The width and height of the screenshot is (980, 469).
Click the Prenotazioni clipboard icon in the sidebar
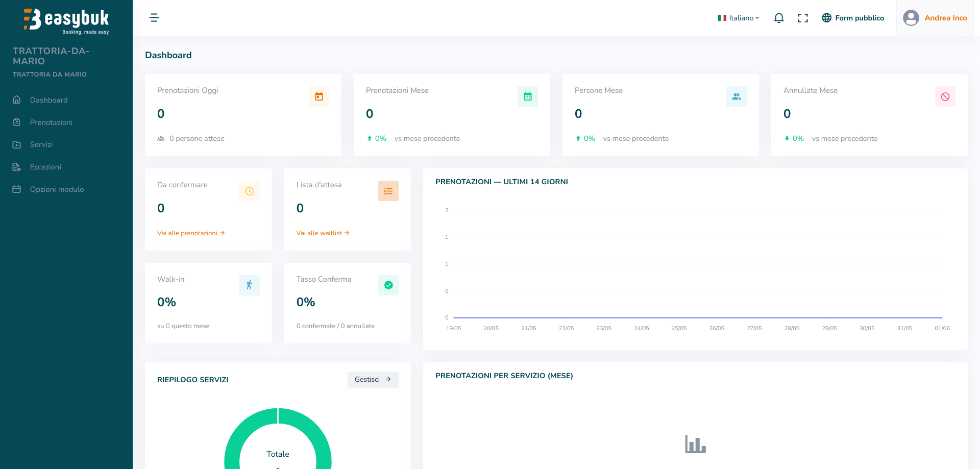(x=17, y=122)
